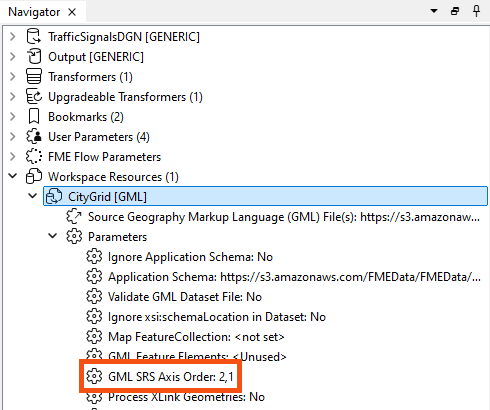Select 'Ignore xsi:schemaLocation in Dataset: No'
The width and height of the screenshot is (490, 410).
pyautogui.click(x=217, y=317)
